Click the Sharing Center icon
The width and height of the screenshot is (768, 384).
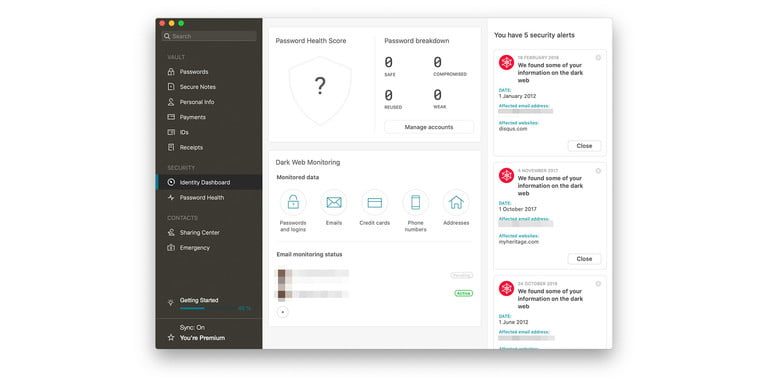(171, 233)
